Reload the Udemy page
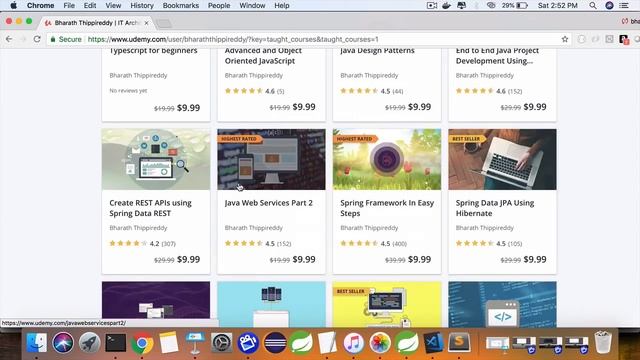The image size is (640, 360). pos(37,39)
